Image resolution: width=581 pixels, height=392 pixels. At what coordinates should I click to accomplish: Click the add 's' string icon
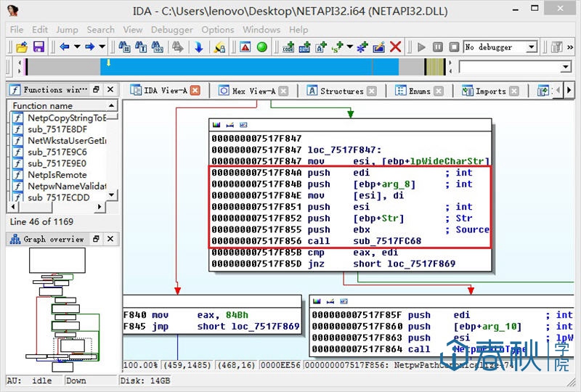337,47
